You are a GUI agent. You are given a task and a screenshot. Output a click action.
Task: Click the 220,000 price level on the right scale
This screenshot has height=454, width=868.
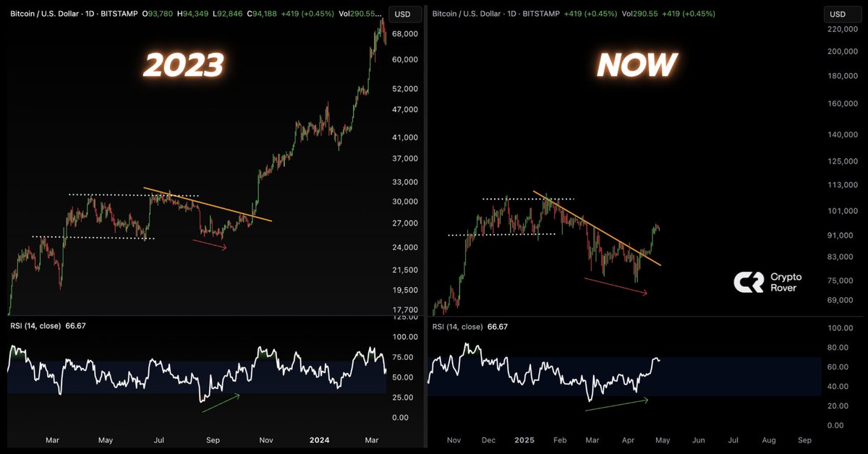click(x=842, y=30)
